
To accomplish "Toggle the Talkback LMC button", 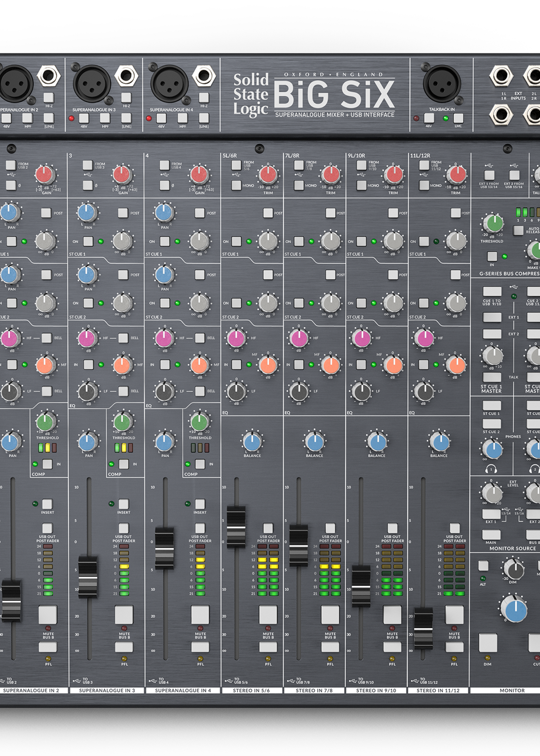I will (x=458, y=118).
